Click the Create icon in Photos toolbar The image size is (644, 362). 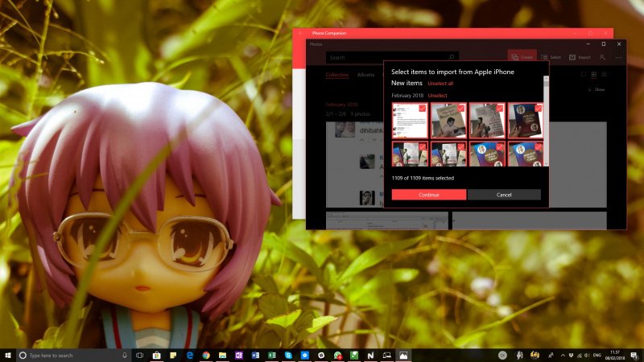(x=513, y=57)
